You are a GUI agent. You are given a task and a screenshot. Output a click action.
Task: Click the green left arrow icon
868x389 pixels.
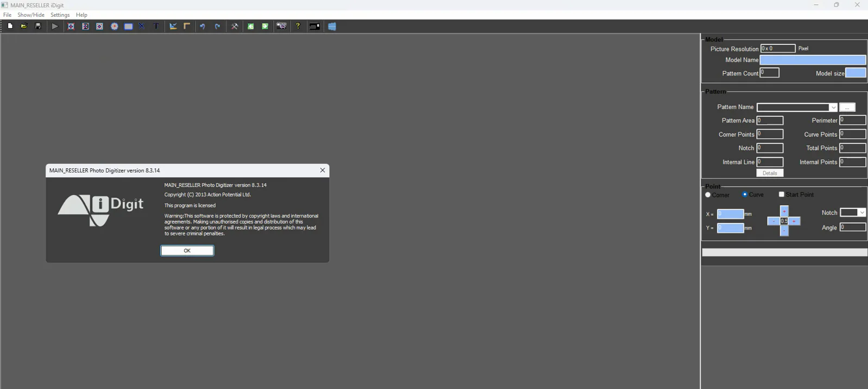(251, 26)
